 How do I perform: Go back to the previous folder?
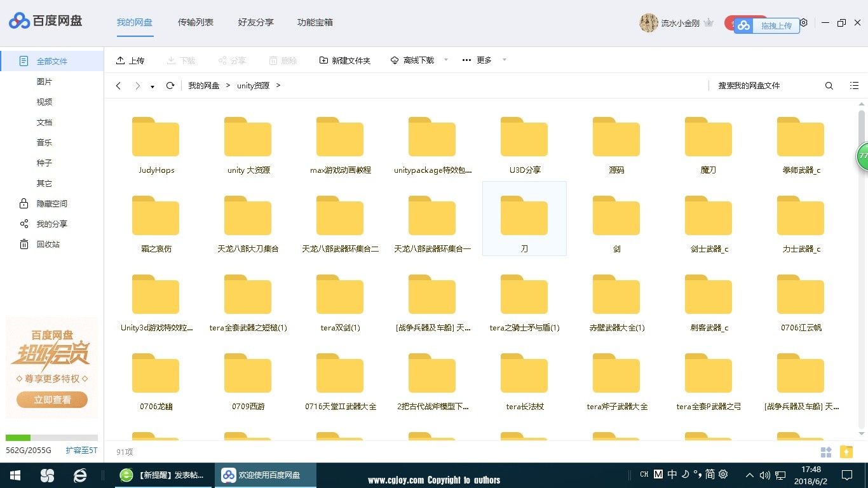tap(118, 86)
